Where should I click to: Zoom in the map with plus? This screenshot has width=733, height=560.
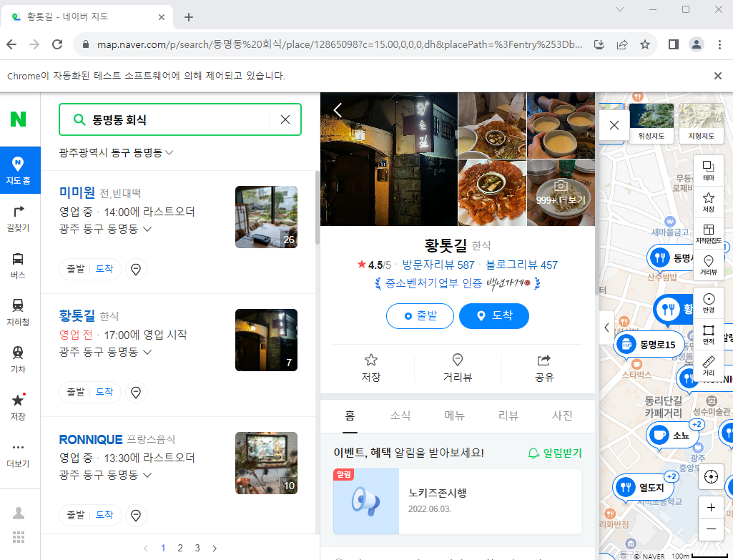(x=711, y=508)
